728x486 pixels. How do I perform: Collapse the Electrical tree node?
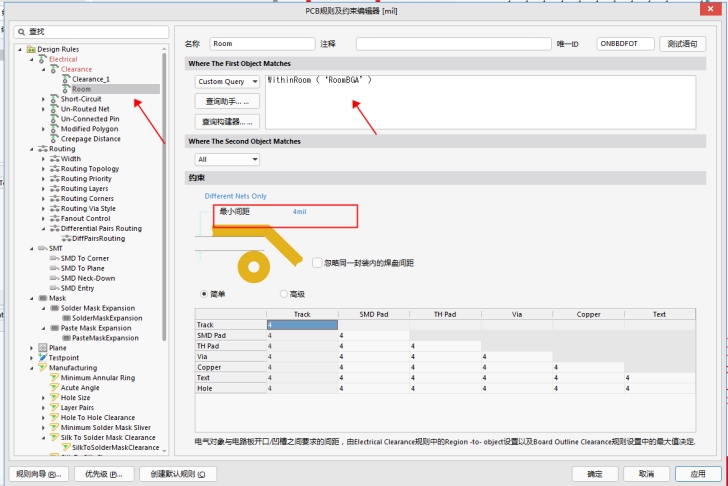click(32, 59)
